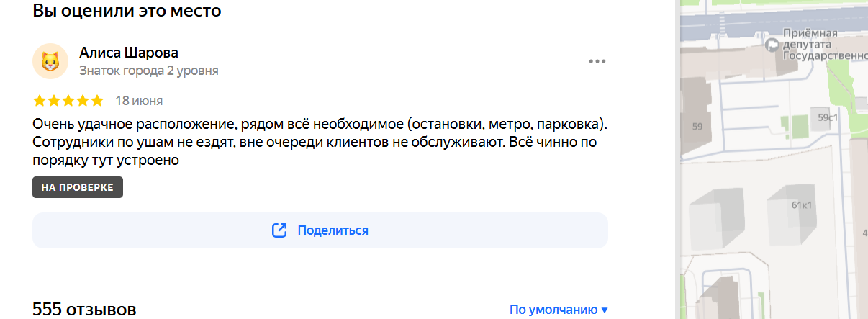Open the three-dot menu on Алиса Шарова's review
The height and width of the screenshot is (319, 868).
[x=597, y=61]
